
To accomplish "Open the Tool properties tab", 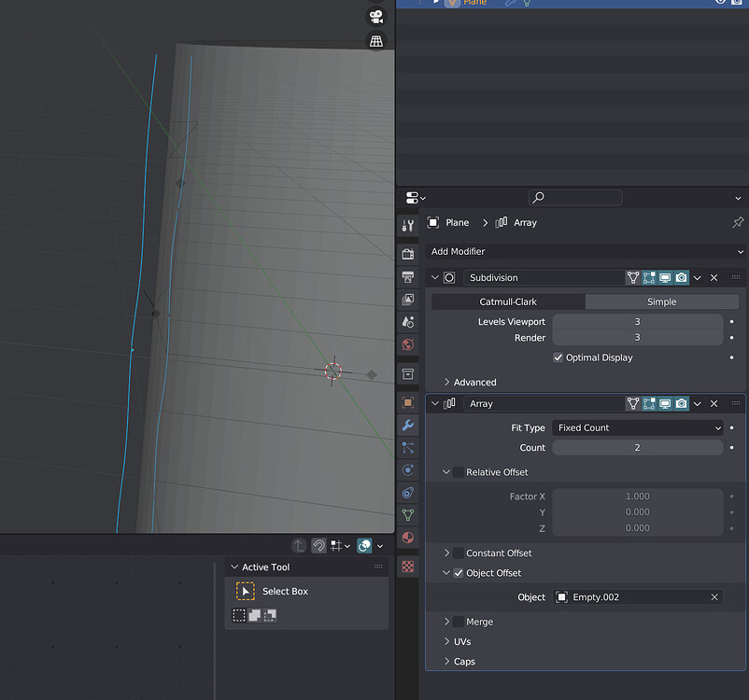I will (407, 225).
